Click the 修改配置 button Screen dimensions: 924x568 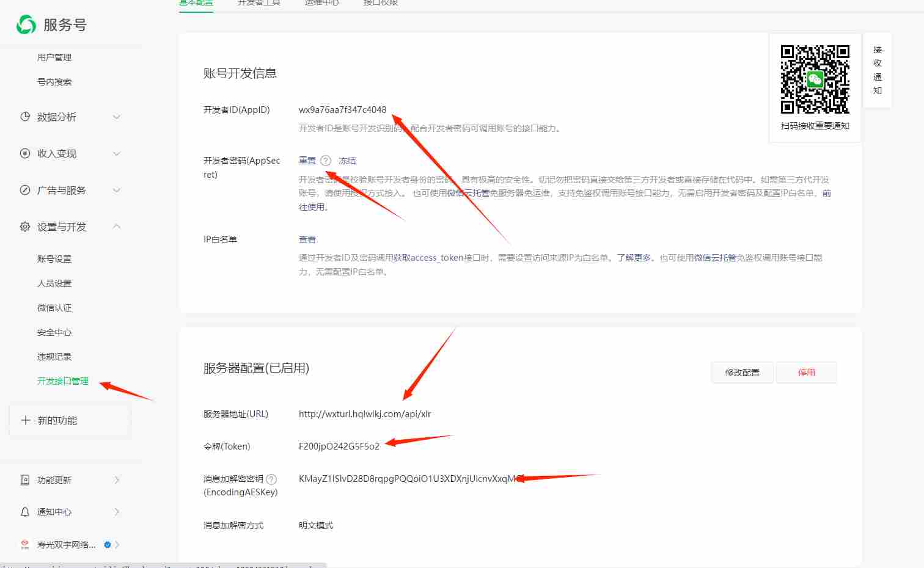tap(742, 372)
